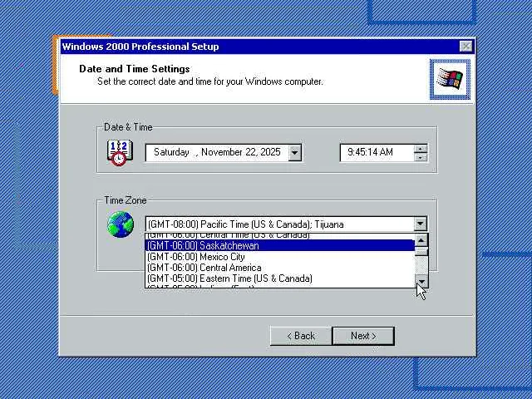
Task: Select Eastern Time (US & Canada) option
Action: tap(279, 278)
